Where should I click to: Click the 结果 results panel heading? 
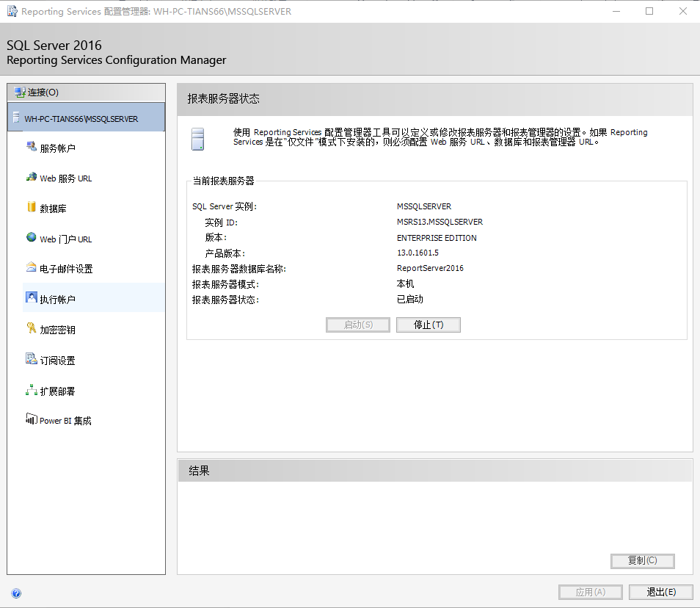199,471
